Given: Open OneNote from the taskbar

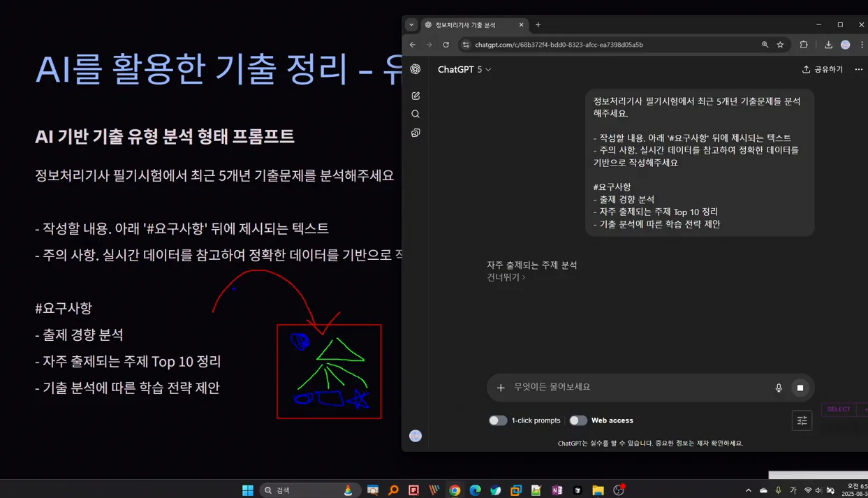Looking at the screenshot, I should click(x=557, y=490).
